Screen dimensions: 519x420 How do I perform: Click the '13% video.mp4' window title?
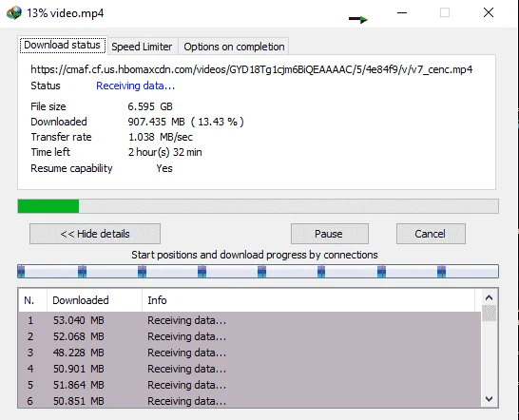click(66, 13)
